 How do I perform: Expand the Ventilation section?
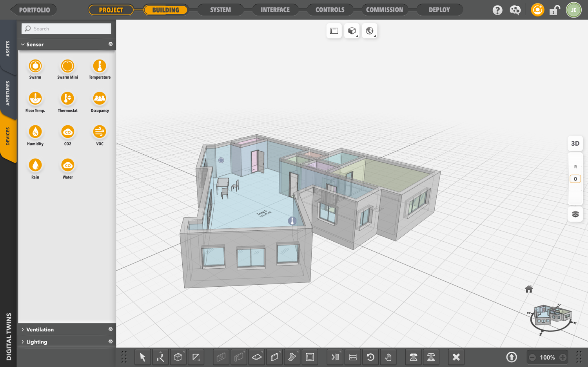click(40, 330)
